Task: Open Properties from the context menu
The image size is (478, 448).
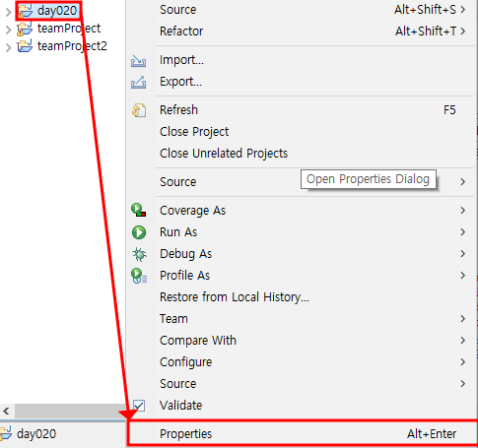Action: pyautogui.click(x=303, y=433)
